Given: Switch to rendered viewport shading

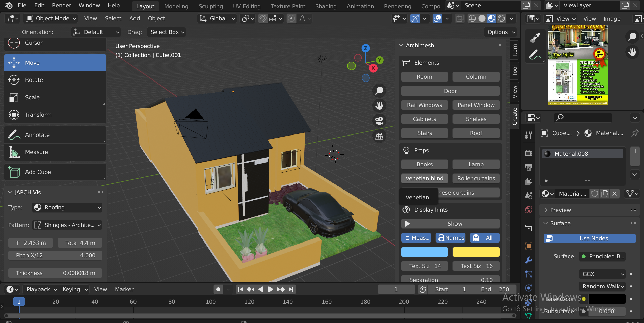Looking at the screenshot, I should point(501,18).
